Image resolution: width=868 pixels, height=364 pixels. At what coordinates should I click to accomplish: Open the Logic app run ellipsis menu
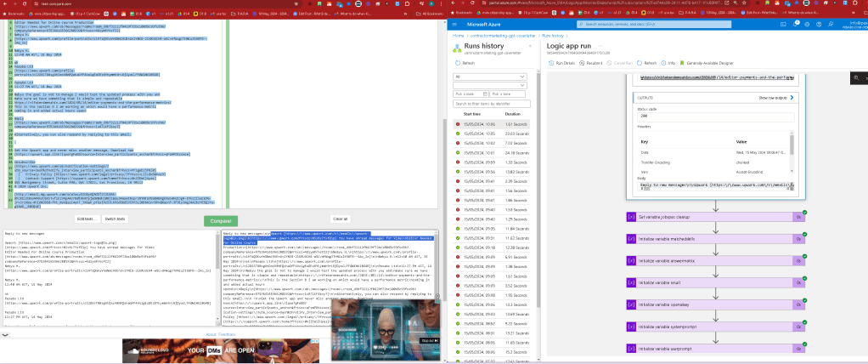tap(600, 46)
